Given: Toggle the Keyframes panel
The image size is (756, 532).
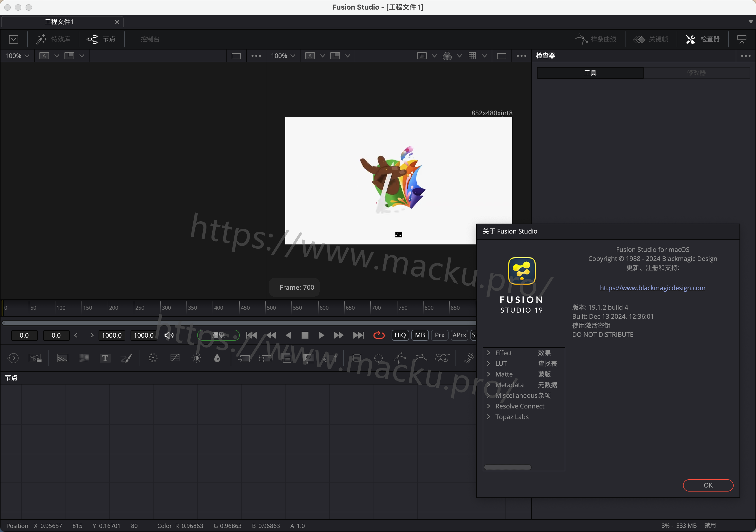Looking at the screenshot, I should point(651,39).
